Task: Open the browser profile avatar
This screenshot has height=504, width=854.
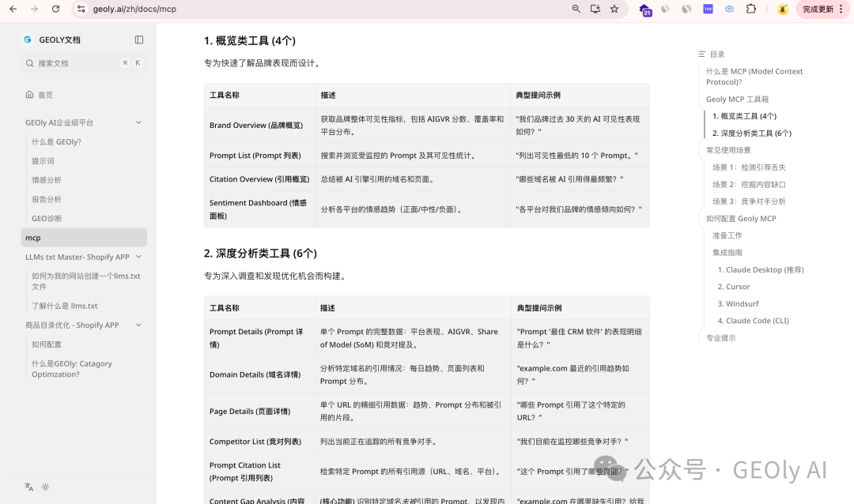Action: click(x=783, y=9)
